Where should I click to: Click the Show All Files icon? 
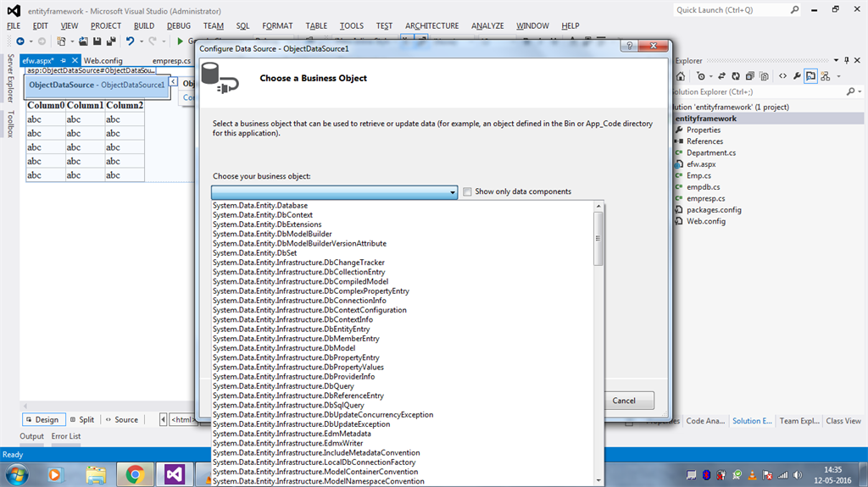[764, 76]
